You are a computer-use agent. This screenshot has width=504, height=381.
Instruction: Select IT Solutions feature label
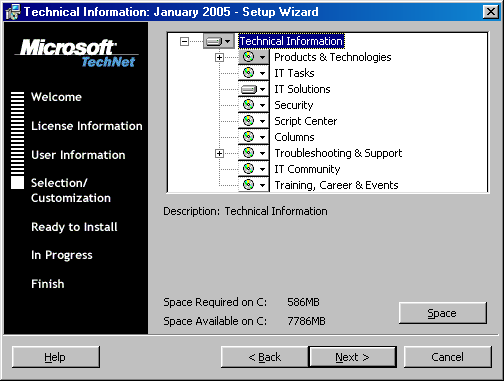[302, 89]
